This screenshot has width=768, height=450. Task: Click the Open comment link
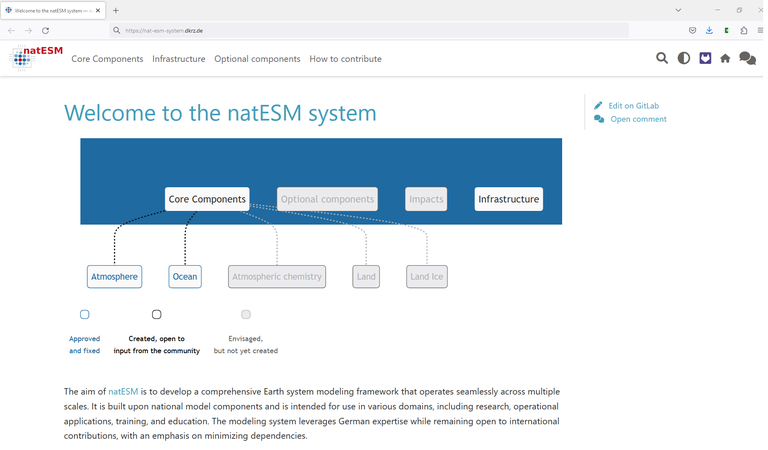coord(638,119)
